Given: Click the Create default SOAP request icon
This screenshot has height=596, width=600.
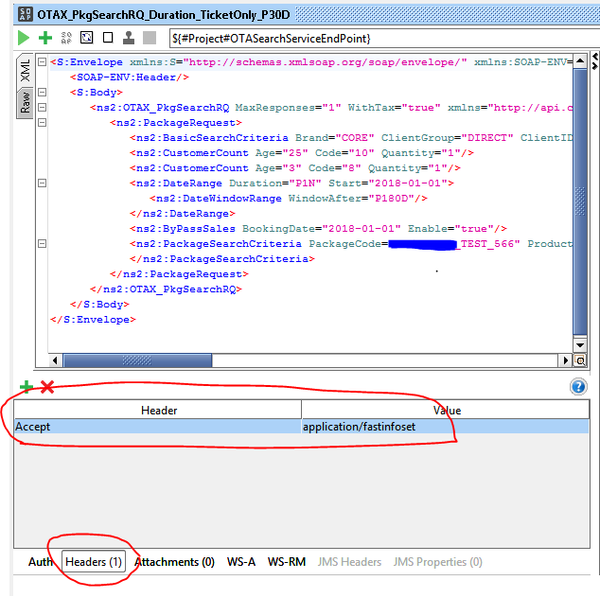Looking at the screenshot, I should [66, 37].
